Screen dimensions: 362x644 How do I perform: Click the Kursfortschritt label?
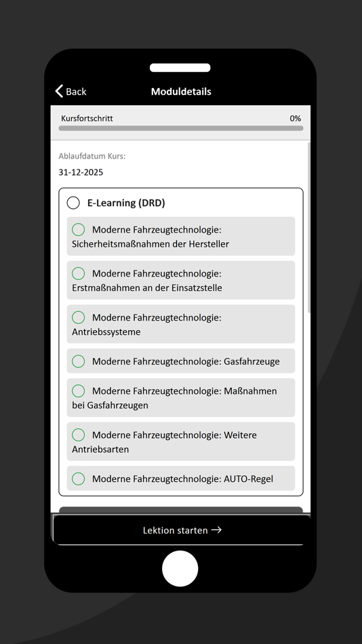(87, 118)
